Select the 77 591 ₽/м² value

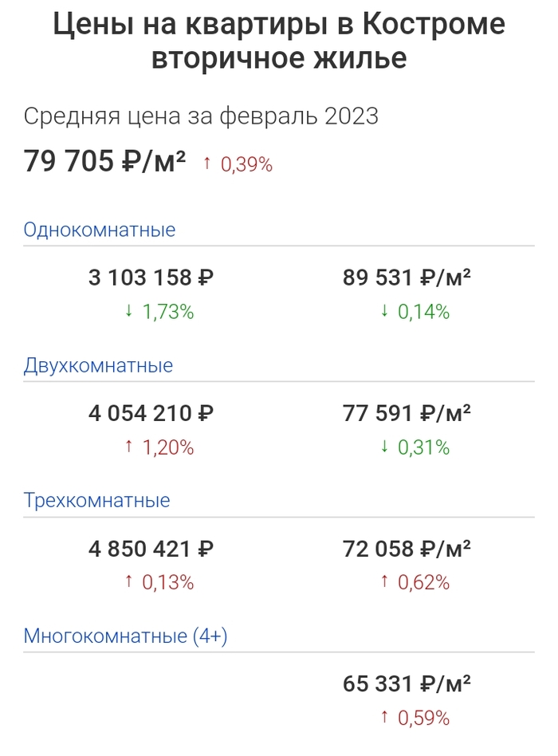[x=407, y=413]
